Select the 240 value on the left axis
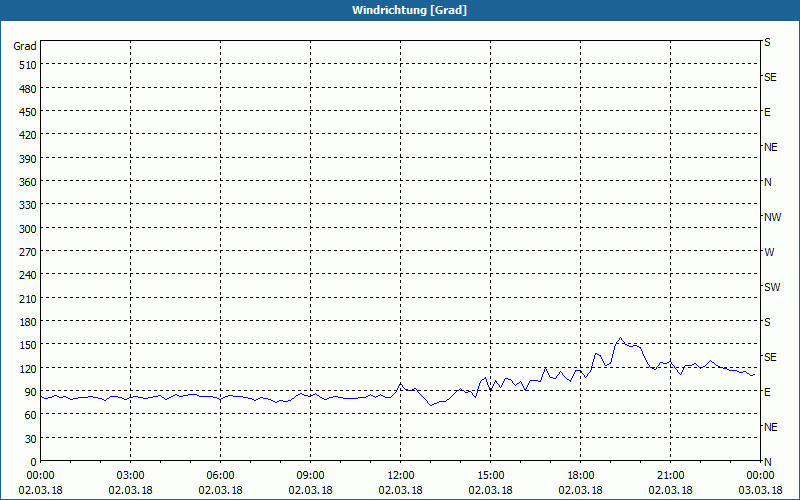Viewport: 800px width, 500px height. 28,275
